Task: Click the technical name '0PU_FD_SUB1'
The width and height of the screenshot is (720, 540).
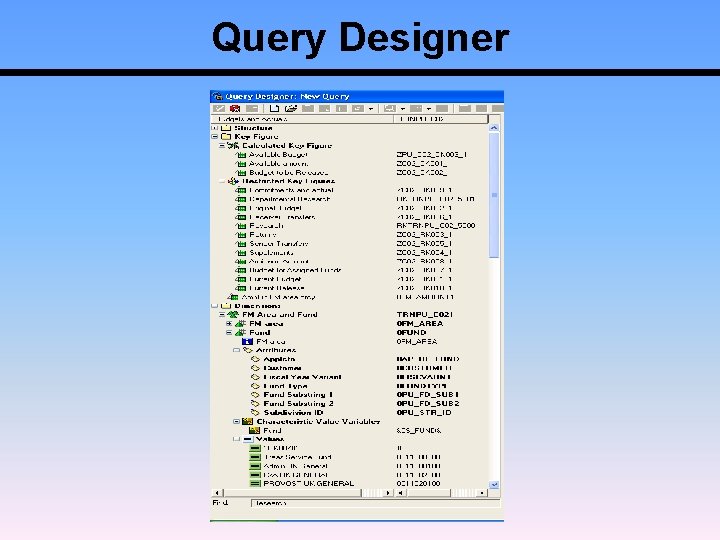Action: click(428, 395)
